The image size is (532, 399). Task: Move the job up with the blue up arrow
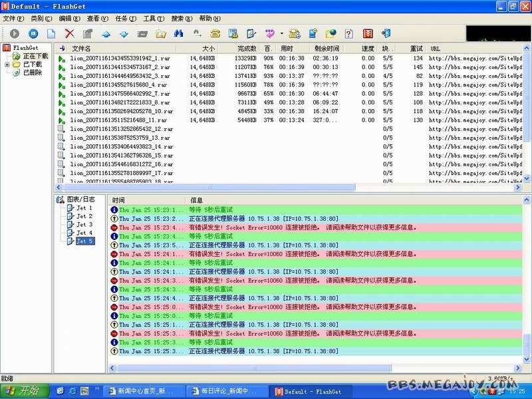106,34
